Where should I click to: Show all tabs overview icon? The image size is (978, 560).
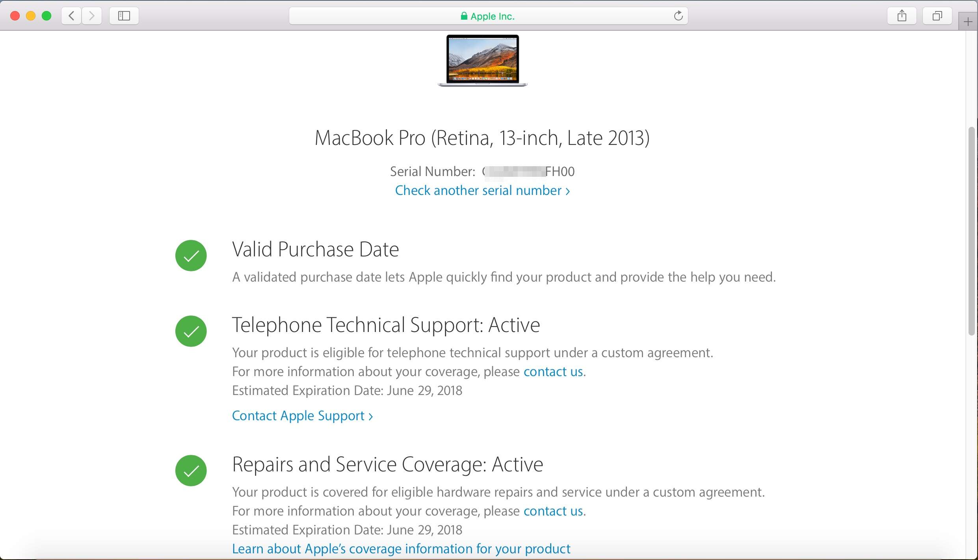pos(937,16)
